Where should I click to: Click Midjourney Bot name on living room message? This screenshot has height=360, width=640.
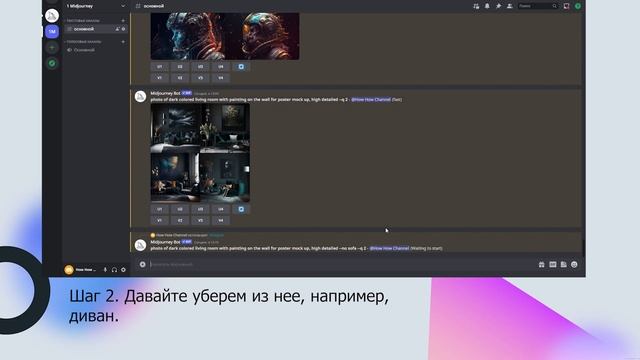click(165, 93)
